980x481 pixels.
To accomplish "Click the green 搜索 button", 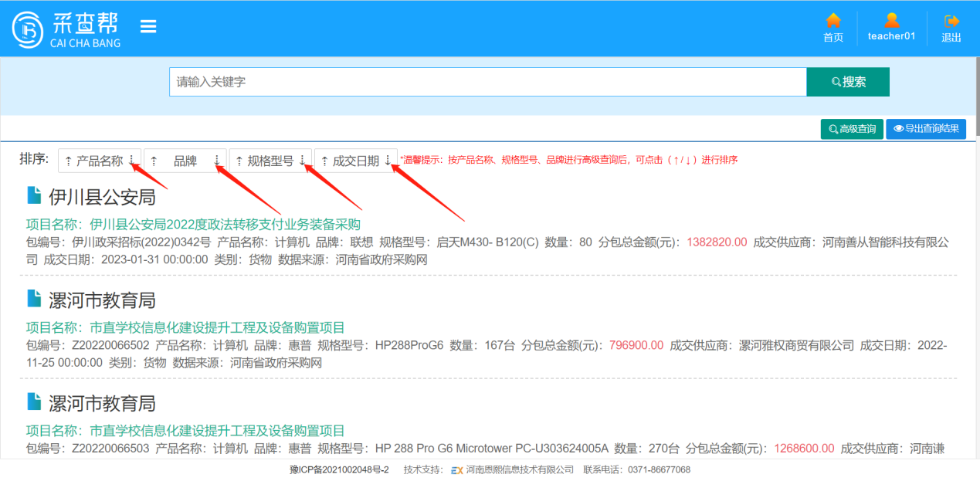I will pyautogui.click(x=848, y=82).
